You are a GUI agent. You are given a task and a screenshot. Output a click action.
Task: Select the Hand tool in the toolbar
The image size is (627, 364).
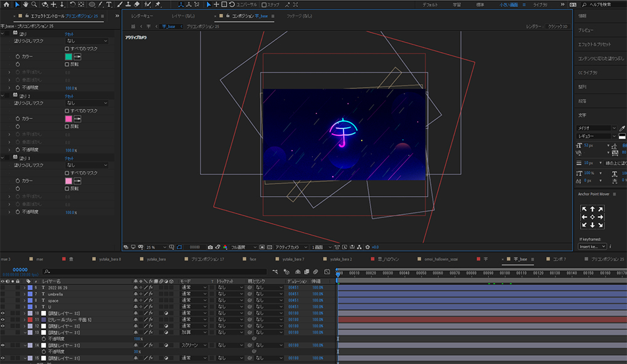tap(25, 4)
